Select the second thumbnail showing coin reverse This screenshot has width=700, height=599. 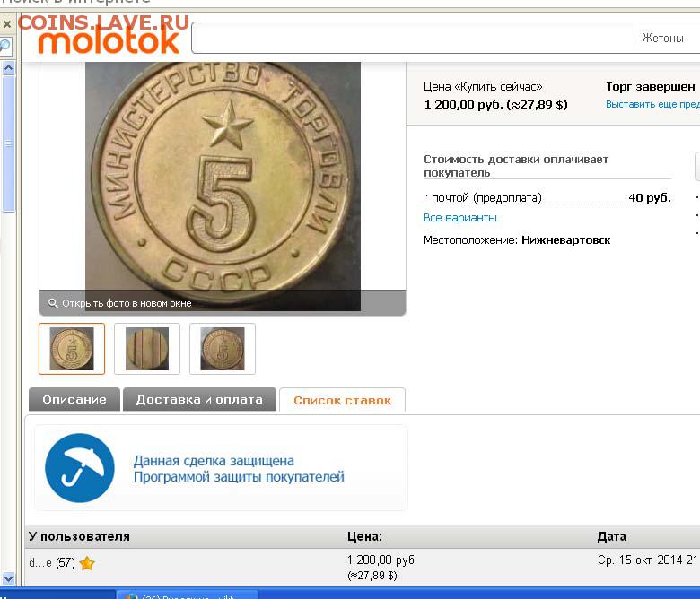coord(147,349)
